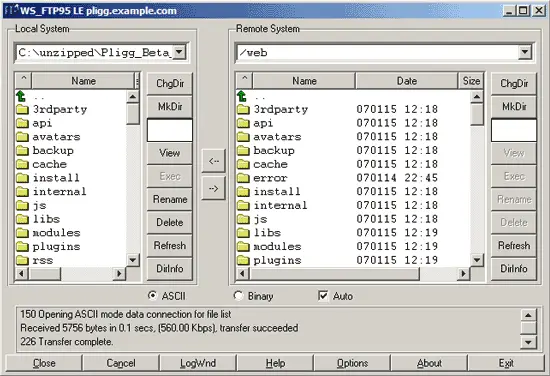This screenshot has width=550, height=376.
Task: Click the remote libs folder icon
Action: coord(243,233)
